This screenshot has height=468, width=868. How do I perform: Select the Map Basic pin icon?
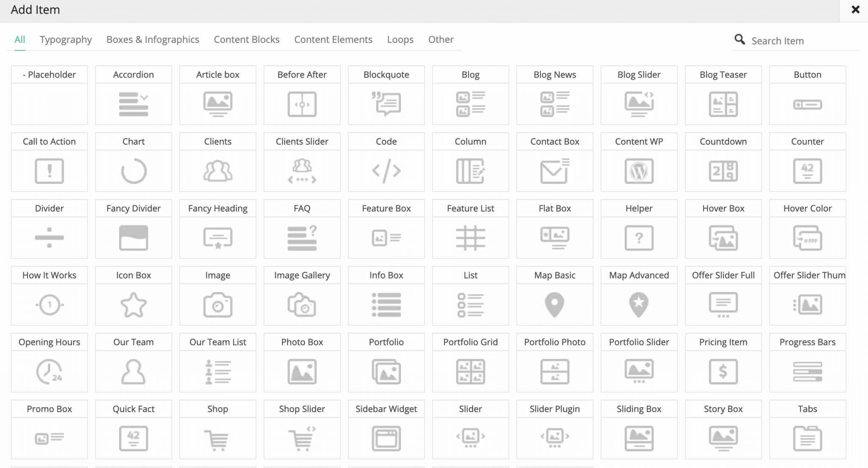click(554, 304)
